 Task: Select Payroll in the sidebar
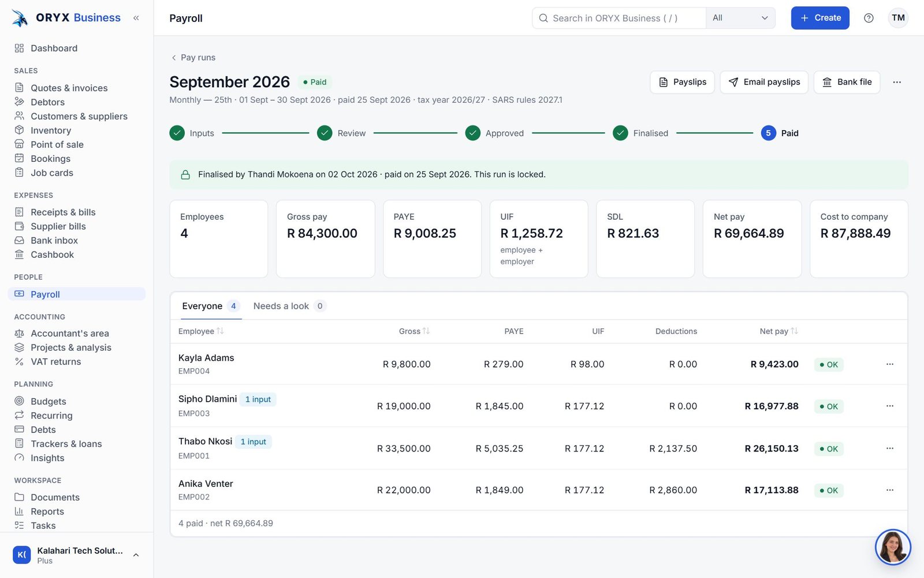[x=77, y=294]
